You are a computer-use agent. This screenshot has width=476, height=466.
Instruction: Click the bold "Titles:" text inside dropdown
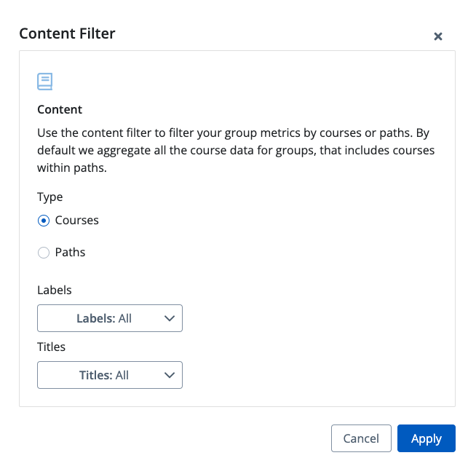[95, 375]
